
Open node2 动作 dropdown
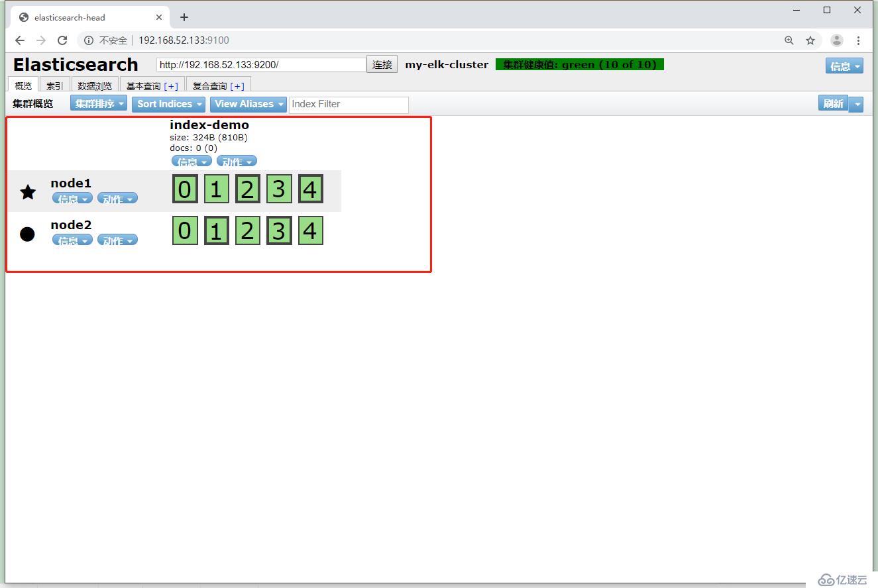tap(117, 240)
